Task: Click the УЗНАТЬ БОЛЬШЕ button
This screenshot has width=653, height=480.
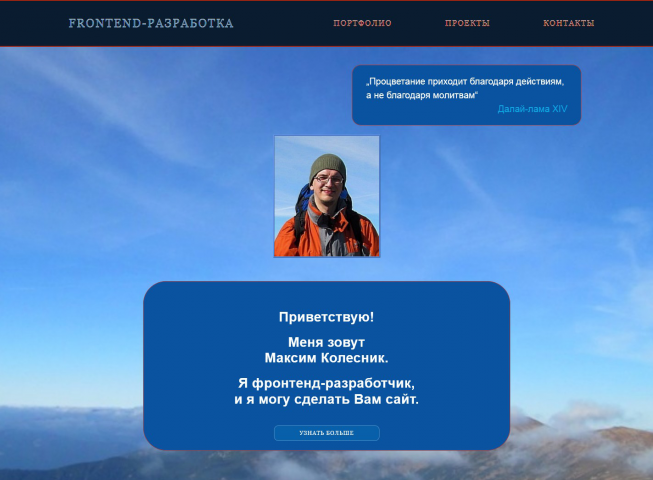Action: 326,433
